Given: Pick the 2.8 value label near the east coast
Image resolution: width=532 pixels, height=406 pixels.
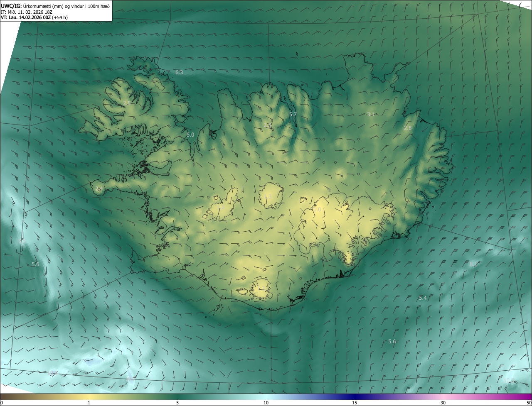Looking at the screenshot, I should (408, 128).
